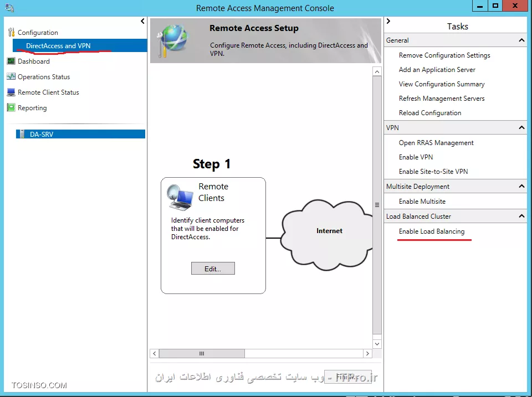Click Enable Load Balancing
The image size is (532, 397).
[x=432, y=231]
